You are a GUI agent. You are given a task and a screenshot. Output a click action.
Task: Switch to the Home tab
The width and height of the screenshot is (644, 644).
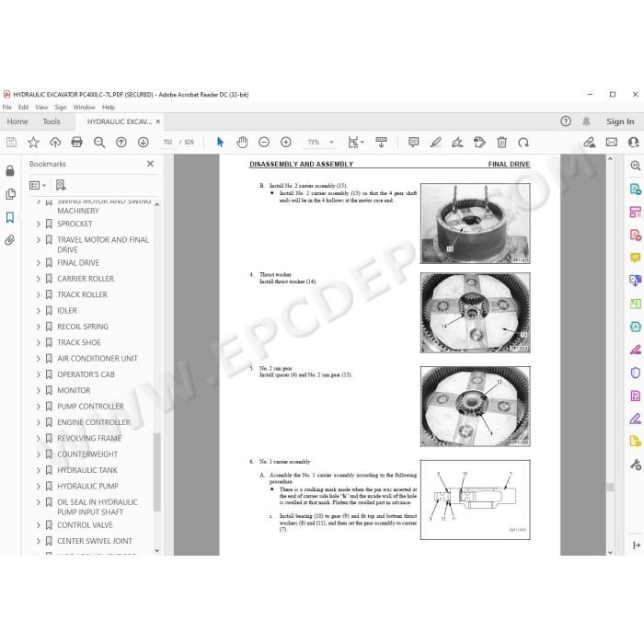17,121
